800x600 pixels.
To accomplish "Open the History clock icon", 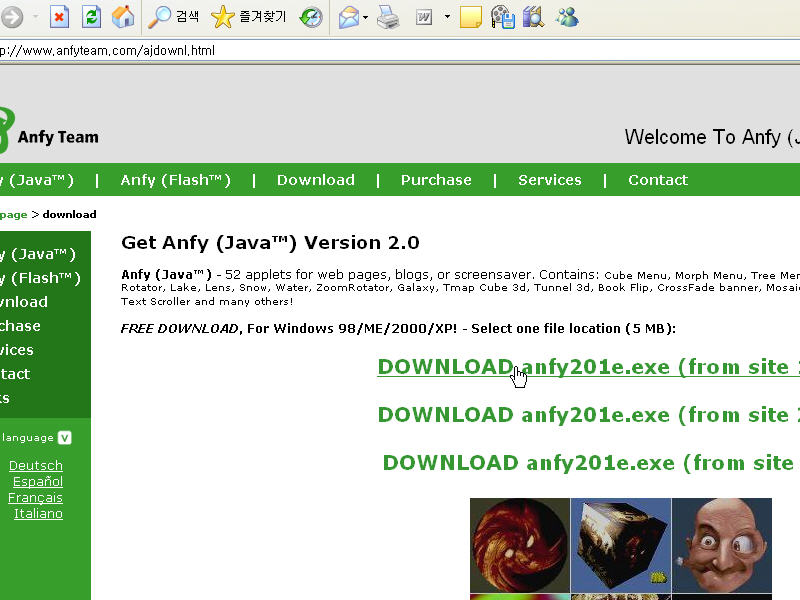I will pyautogui.click(x=311, y=17).
